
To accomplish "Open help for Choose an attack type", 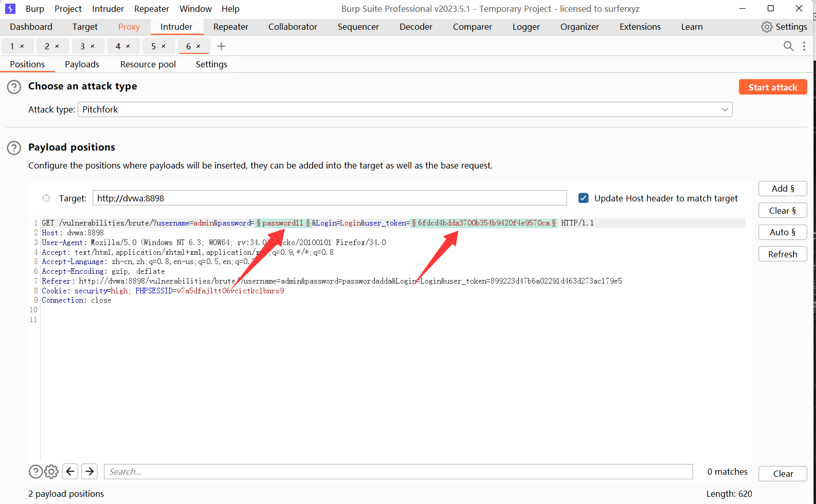I will click(x=14, y=87).
